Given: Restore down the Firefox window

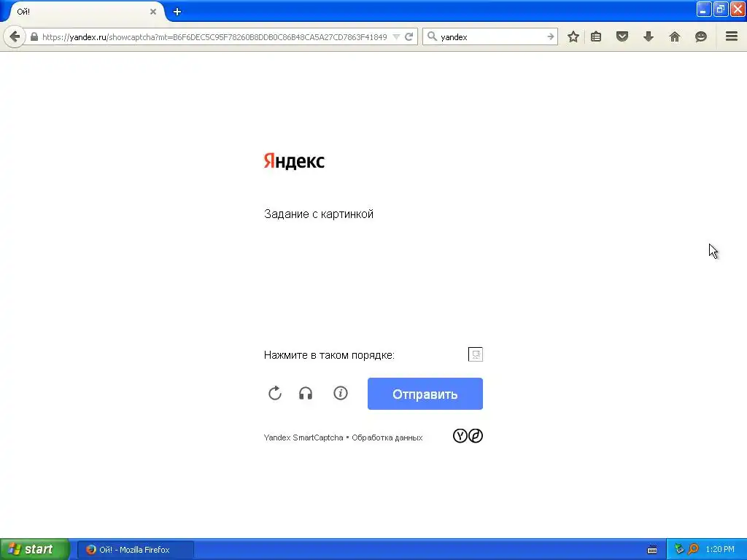Looking at the screenshot, I should click(x=720, y=9).
